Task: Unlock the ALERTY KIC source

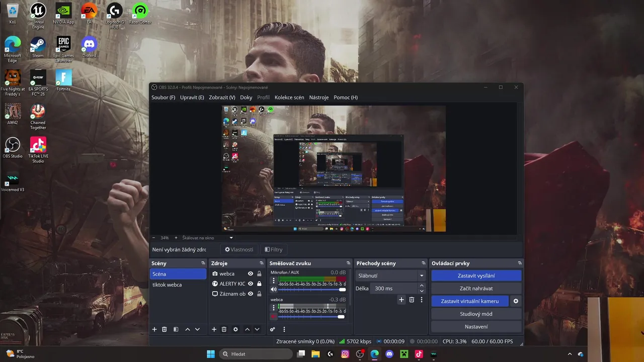Action: 259,284
